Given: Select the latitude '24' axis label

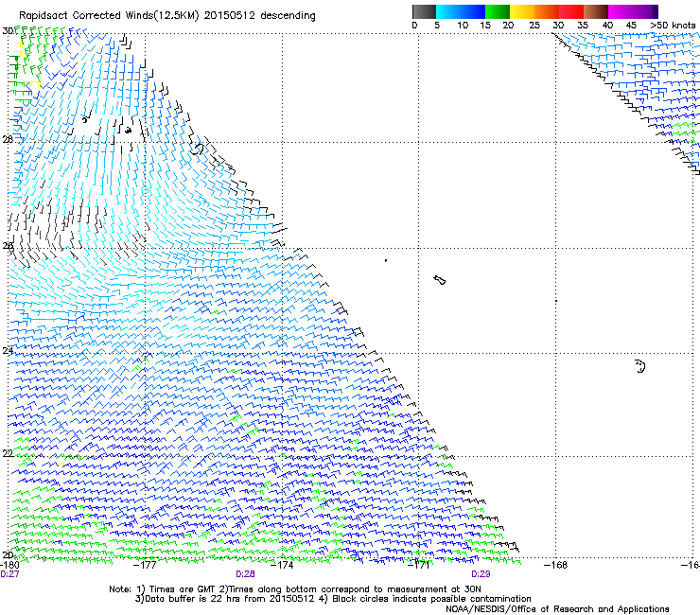Looking at the screenshot, I should click(x=8, y=351).
